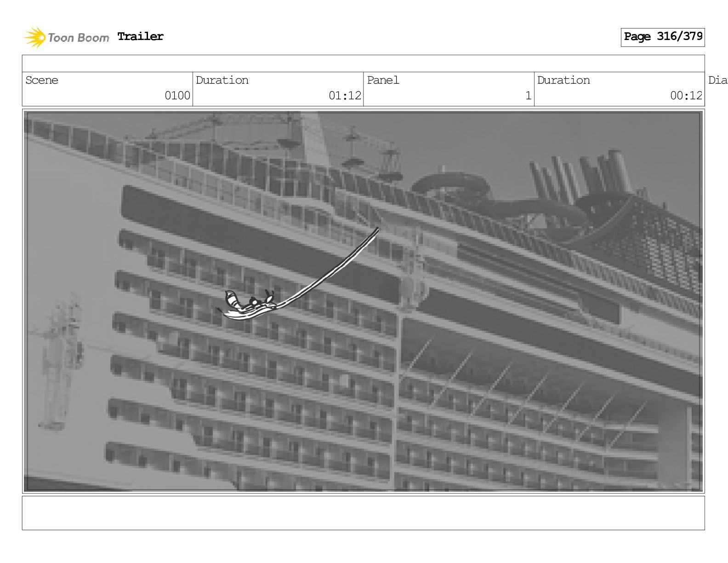Viewport: 728px width, 563px height.
Task: Click the Toon Boom logo
Action: pos(67,37)
